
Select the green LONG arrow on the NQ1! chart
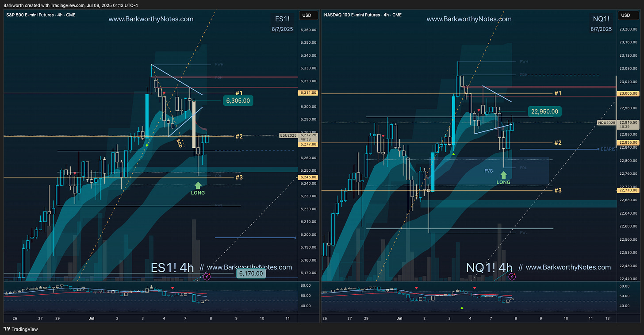point(503,175)
